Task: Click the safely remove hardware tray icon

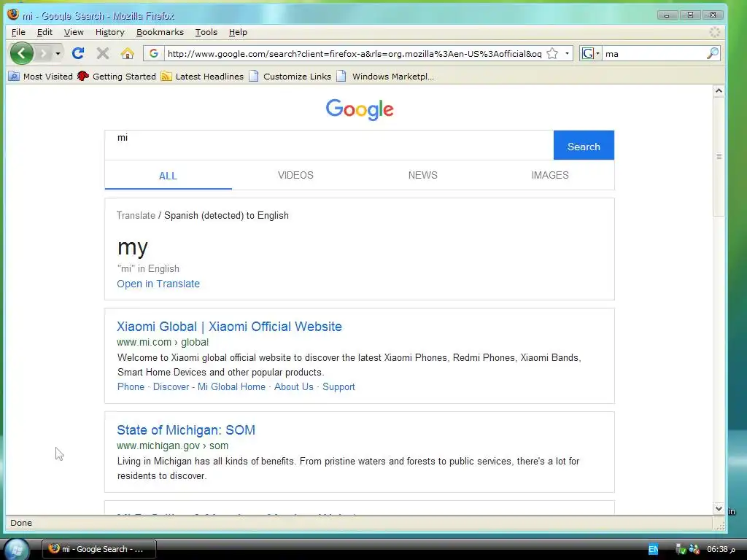Action: [681, 549]
